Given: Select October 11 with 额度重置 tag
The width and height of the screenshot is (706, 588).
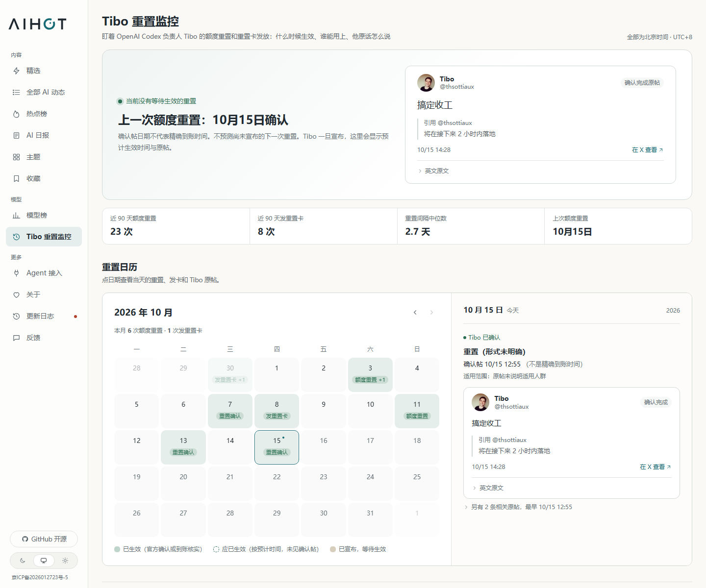Looking at the screenshot, I should 417,411.
